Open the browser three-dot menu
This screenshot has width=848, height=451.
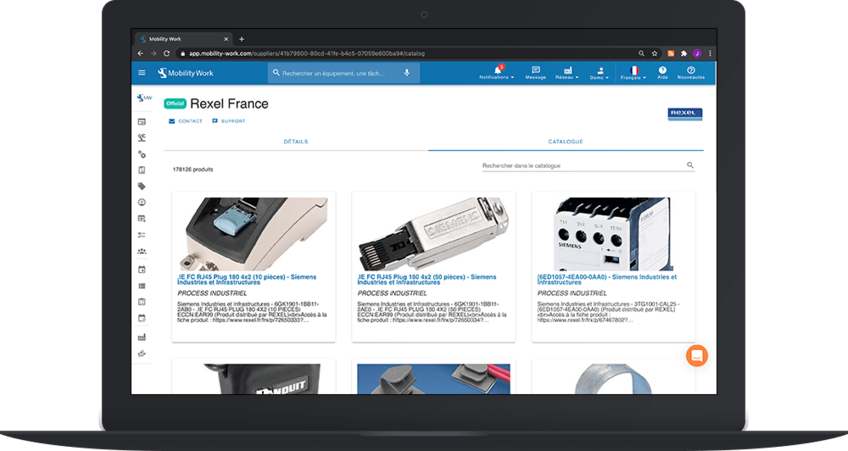tap(710, 54)
